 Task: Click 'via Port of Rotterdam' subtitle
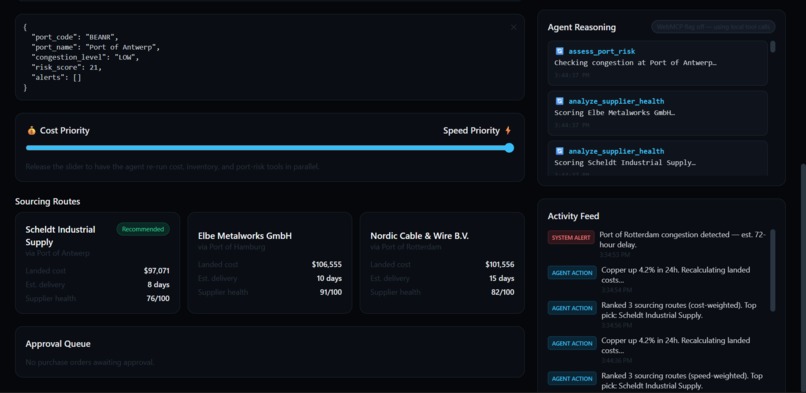click(x=406, y=247)
